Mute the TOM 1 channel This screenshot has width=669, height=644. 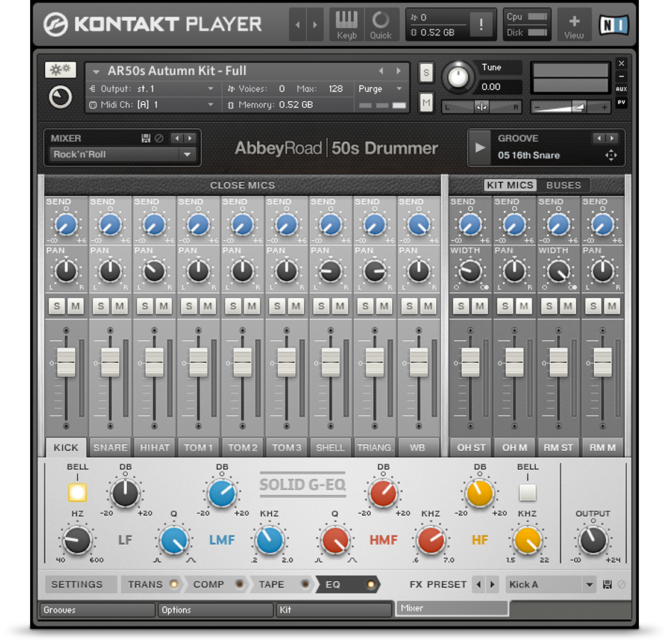pos(208,306)
